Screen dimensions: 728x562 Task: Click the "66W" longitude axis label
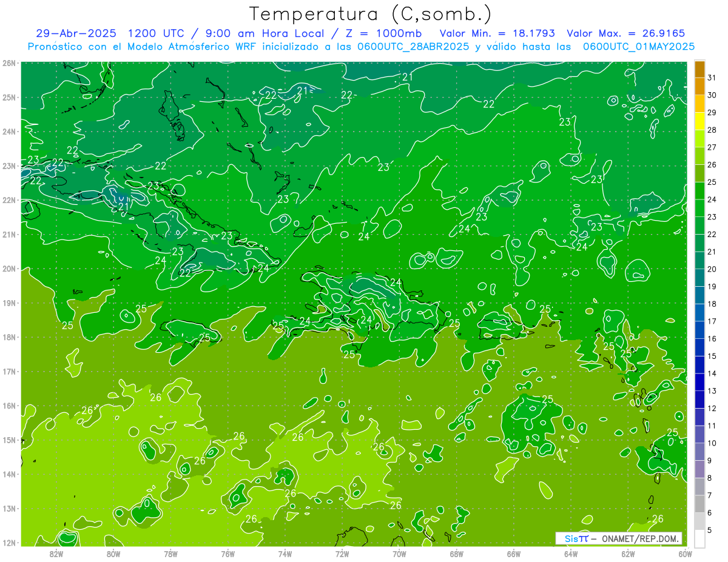point(514,554)
